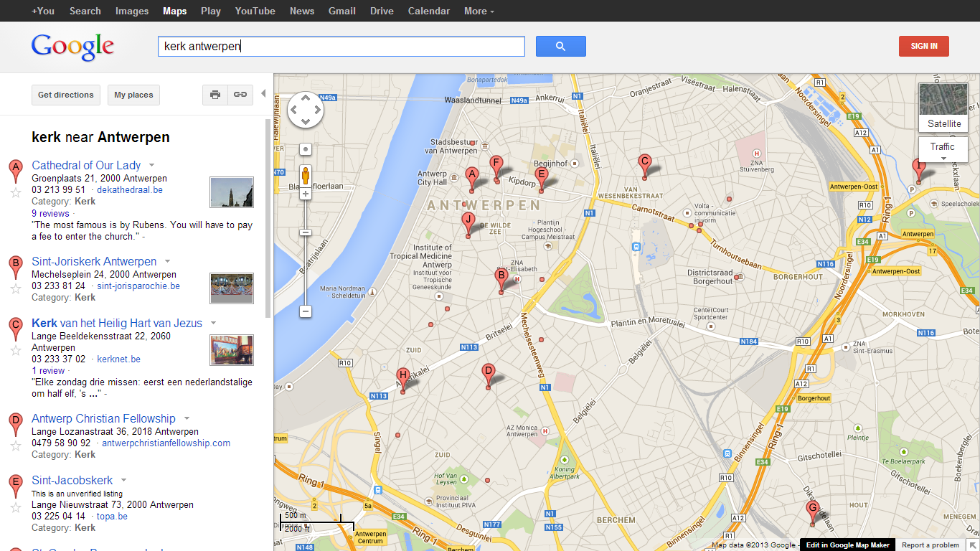Click Edit in Google Map Maker
Screen dimensions: 980x551
(848, 545)
